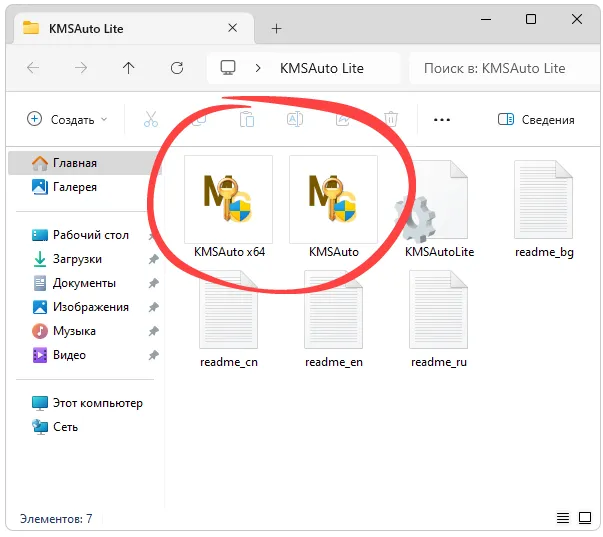The width and height of the screenshot is (603, 537).
Task: Click the pin icon next to Музыка
Action: [153, 331]
